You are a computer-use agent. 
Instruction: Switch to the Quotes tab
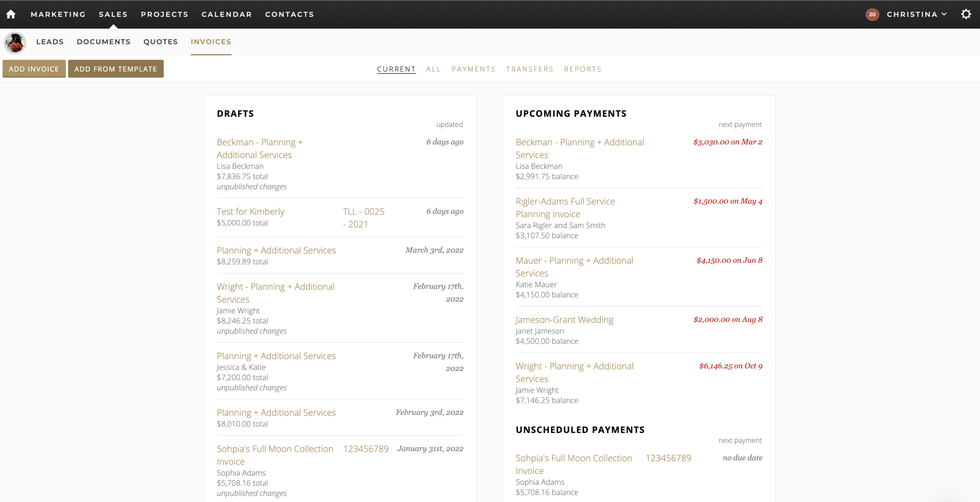(x=160, y=42)
